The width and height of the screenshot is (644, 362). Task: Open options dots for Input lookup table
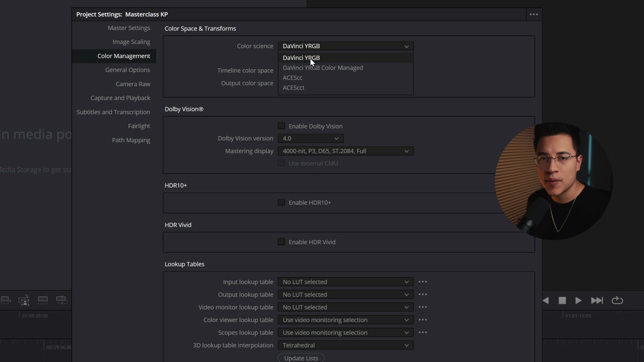[x=423, y=282]
